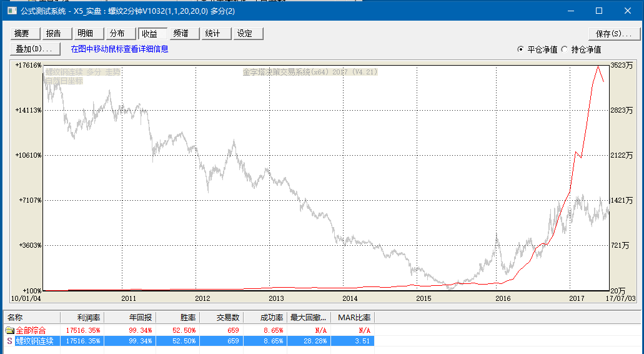Image resolution: width=644 pixels, height=354 pixels.
Task: Sort by 最大回撤 column header
Action: (x=309, y=317)
